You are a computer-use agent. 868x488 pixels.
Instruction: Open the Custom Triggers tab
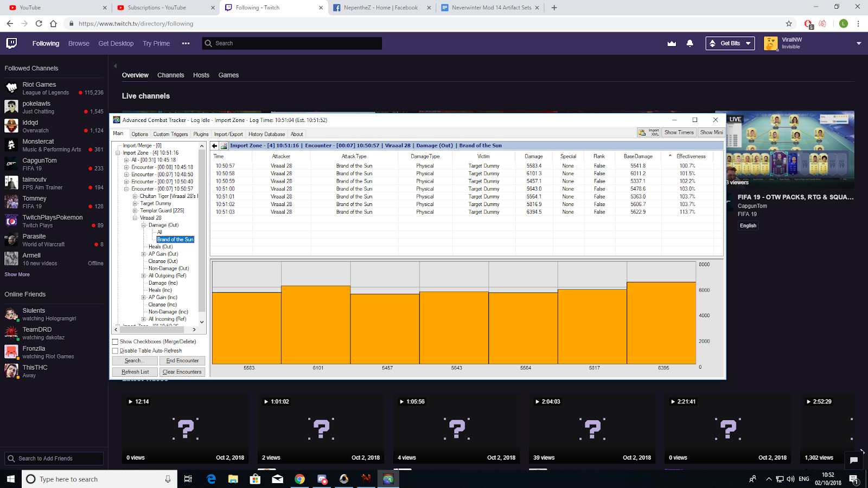click(170, 134)
